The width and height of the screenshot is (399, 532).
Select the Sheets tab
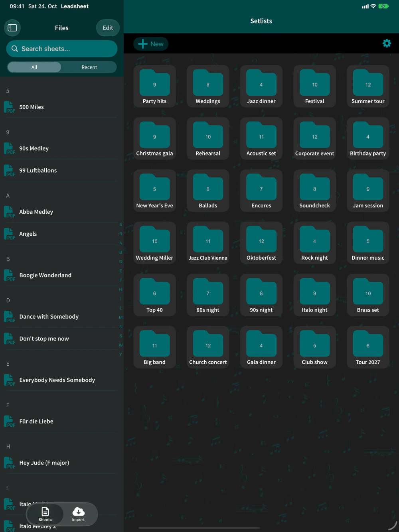(x=45, y=514)
